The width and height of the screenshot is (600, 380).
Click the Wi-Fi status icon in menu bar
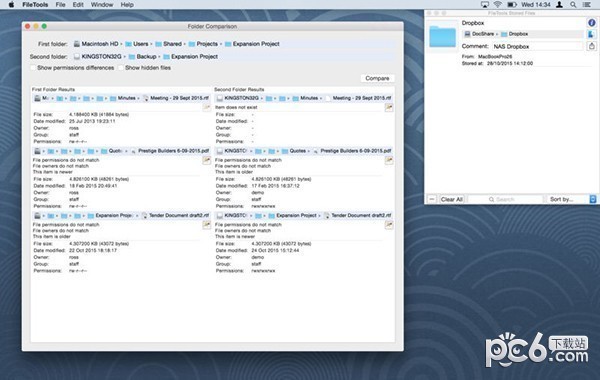(497, 5)
